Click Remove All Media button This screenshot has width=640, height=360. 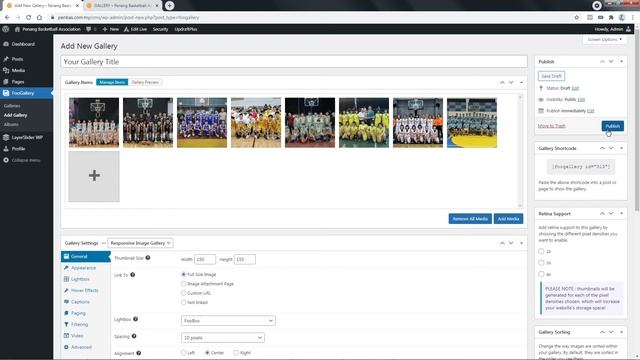tap(470, 219)
